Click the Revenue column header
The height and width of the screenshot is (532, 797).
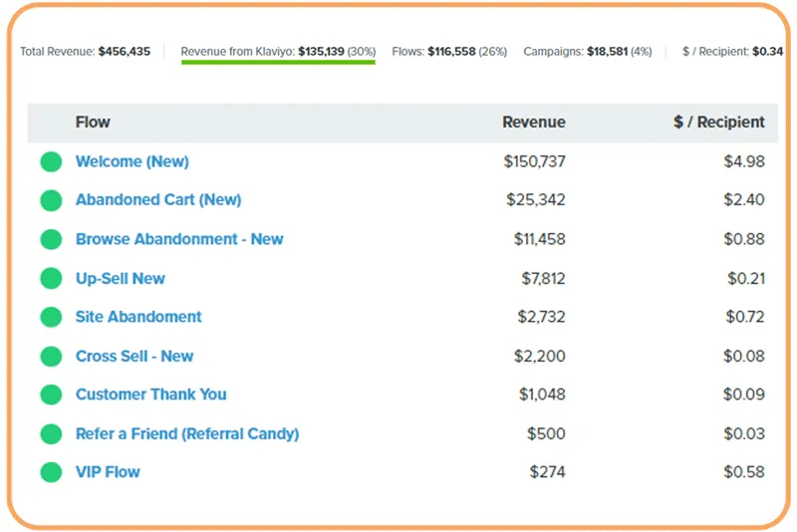coord(534,122)
